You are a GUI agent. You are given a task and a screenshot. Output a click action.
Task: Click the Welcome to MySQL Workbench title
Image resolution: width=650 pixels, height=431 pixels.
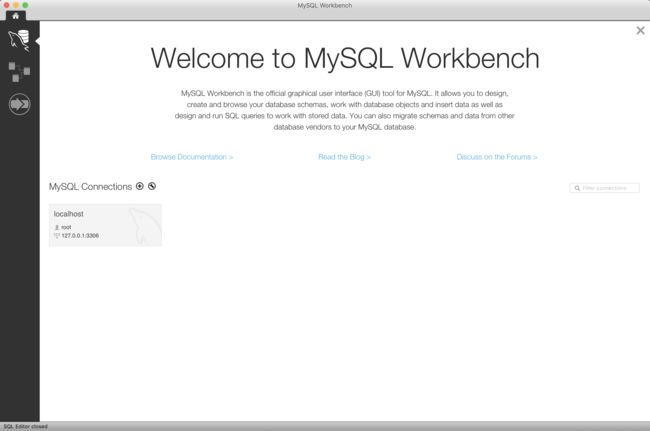pyautogui.click(x=345, y=58)
